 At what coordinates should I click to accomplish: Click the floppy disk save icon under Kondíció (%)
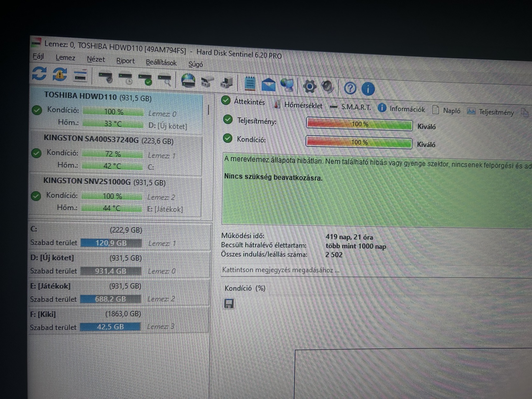tap(229, 304)
